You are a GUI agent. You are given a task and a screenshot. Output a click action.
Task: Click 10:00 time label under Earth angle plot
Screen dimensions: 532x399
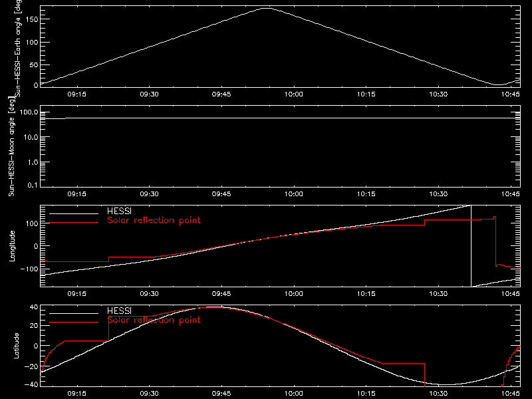[x=293, y=94]
